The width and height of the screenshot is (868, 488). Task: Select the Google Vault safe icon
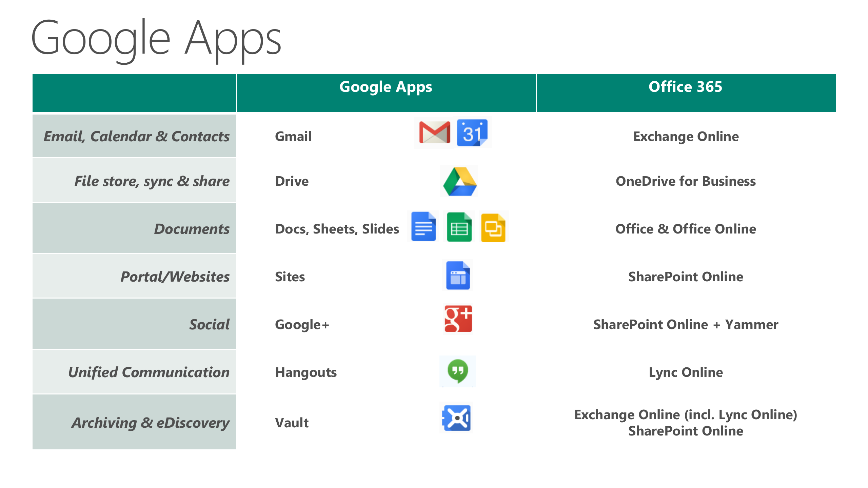point(456,418)
